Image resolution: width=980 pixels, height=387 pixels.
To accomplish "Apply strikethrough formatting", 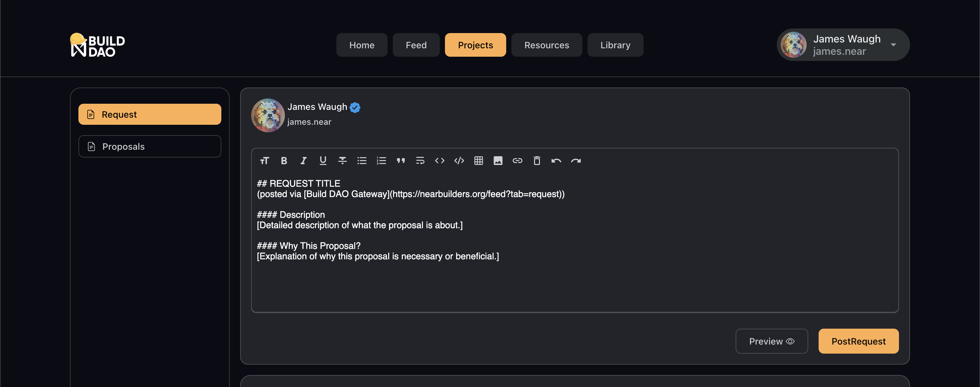I will tap(343, 160).
